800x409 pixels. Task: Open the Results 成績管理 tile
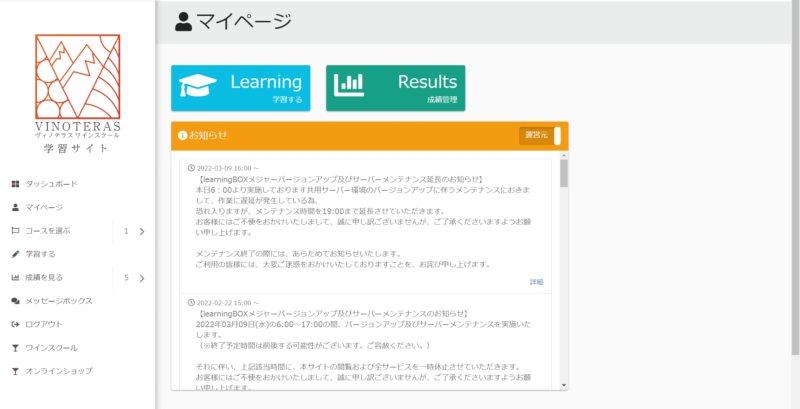(396, 88)
